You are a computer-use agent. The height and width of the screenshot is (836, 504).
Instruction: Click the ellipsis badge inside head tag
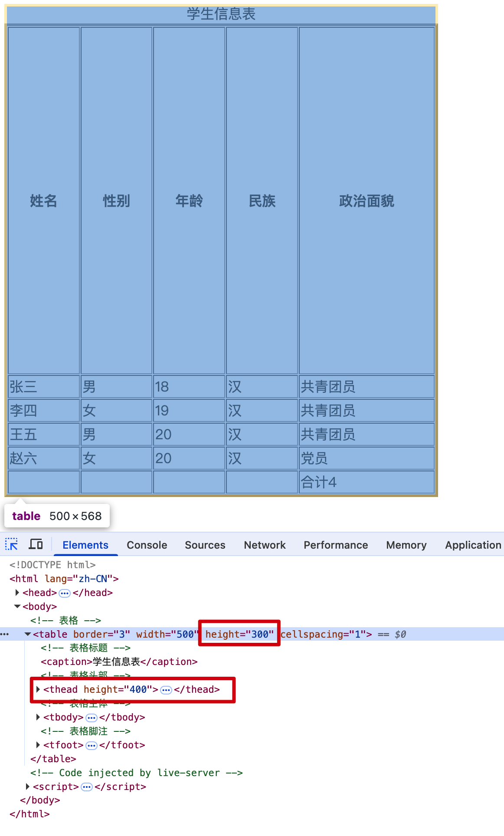(64, 593)
